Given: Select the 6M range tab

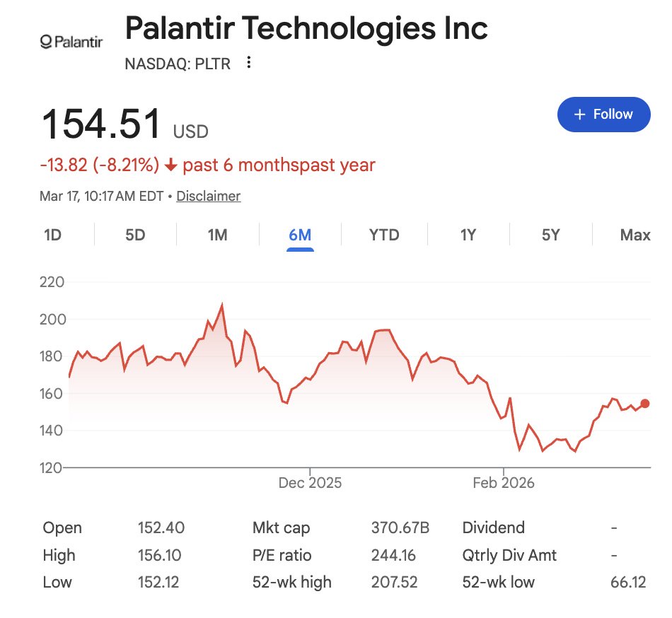Looking at the screenshot, I should 300,235.
